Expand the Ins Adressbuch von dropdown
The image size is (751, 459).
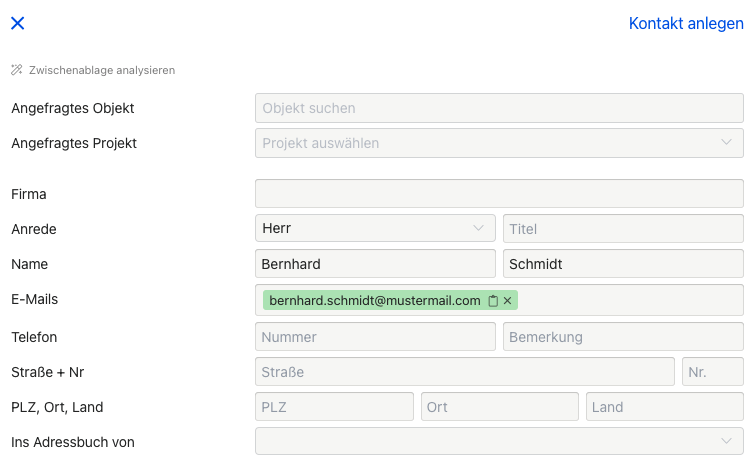499,441
